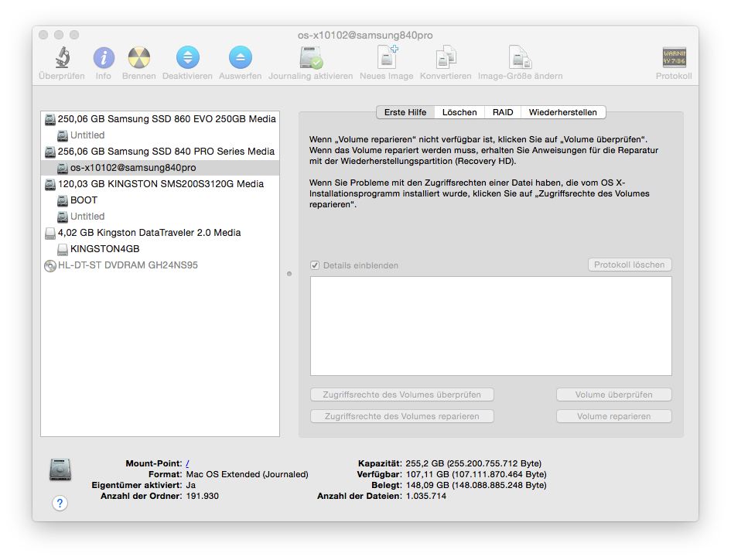Switch to the Löschen tab
This screenshot has width=731, height=560.
pyautogui.click(x=459, y=112)
